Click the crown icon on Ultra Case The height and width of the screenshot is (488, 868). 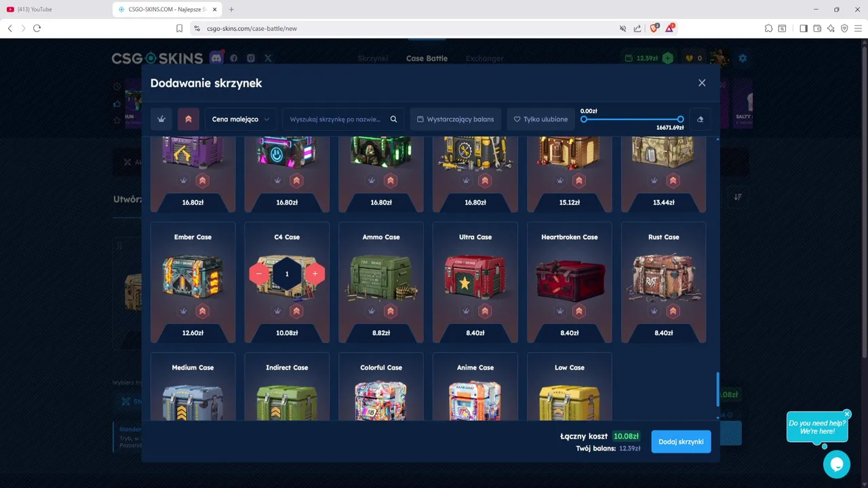tap(466, 311)
